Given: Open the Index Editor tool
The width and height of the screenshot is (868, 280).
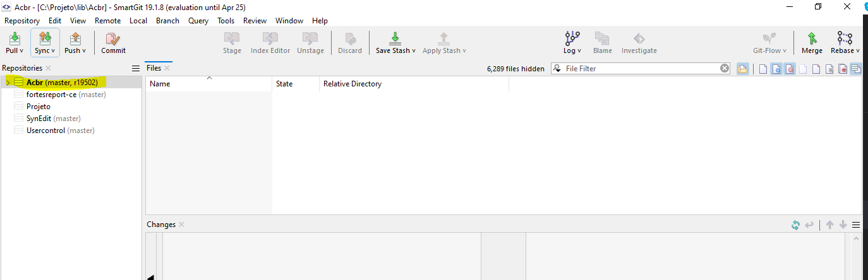Looking at the screenshot, I should click(270, 42).
